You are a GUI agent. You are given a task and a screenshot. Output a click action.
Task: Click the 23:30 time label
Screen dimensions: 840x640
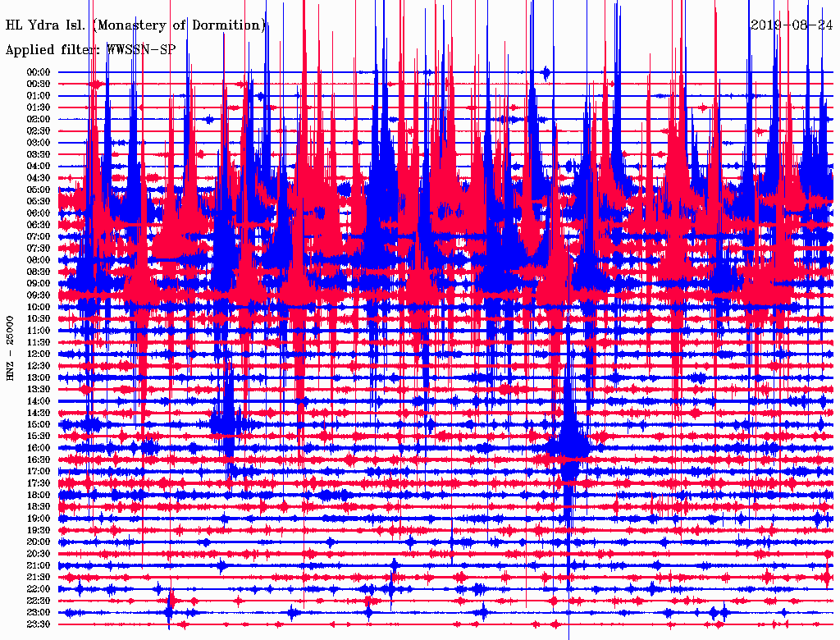pyautogui.click(x=38, y=624)
